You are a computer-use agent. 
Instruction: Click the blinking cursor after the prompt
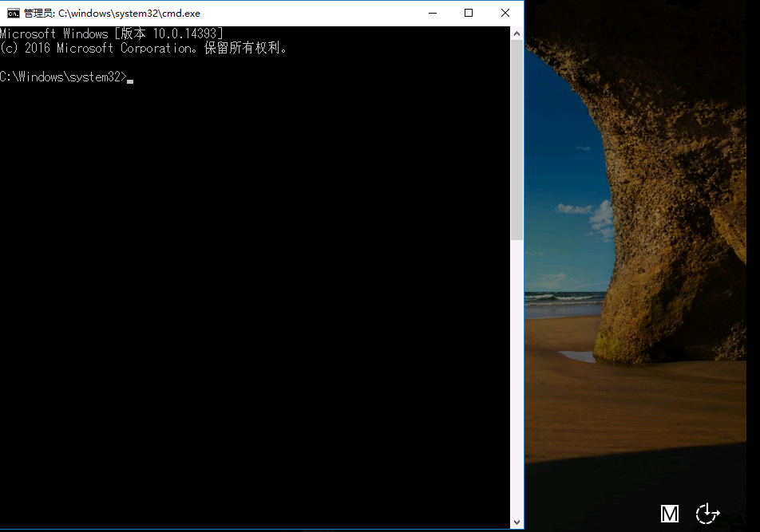[x=130, y=79]
